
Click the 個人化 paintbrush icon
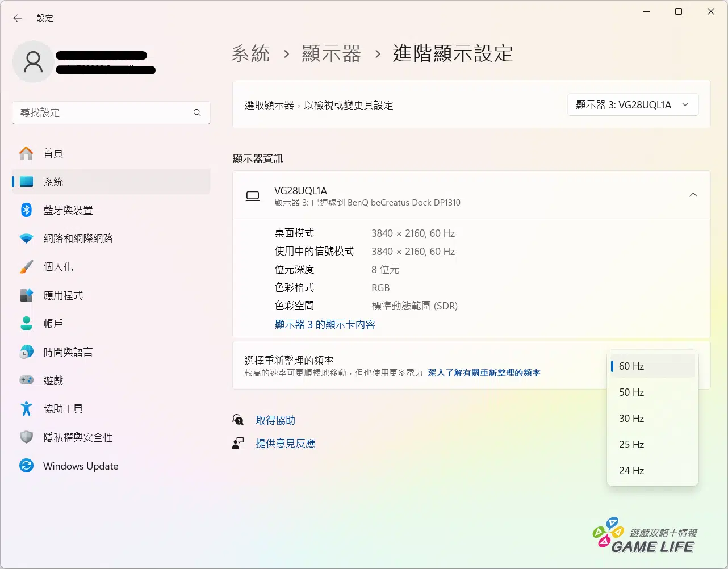pyautogui.click(x=26, y=267)
